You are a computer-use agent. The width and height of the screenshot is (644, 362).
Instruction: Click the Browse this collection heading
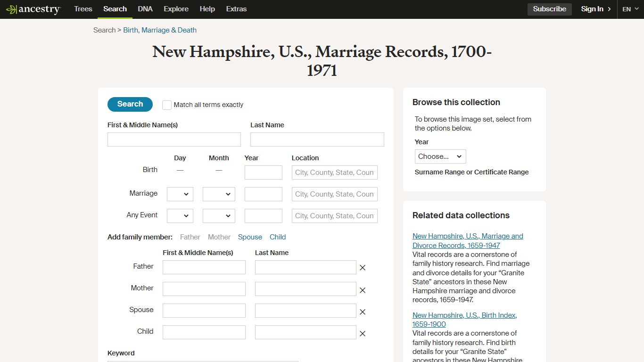coord(456,102)
